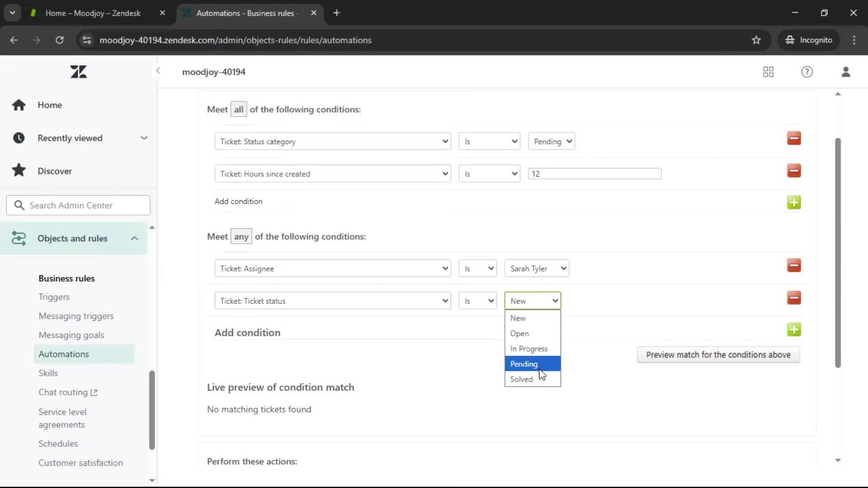Click the open status dropdown showing New
Image resolution: width=868 pixels, height=488 pixels.
(533, 301)
